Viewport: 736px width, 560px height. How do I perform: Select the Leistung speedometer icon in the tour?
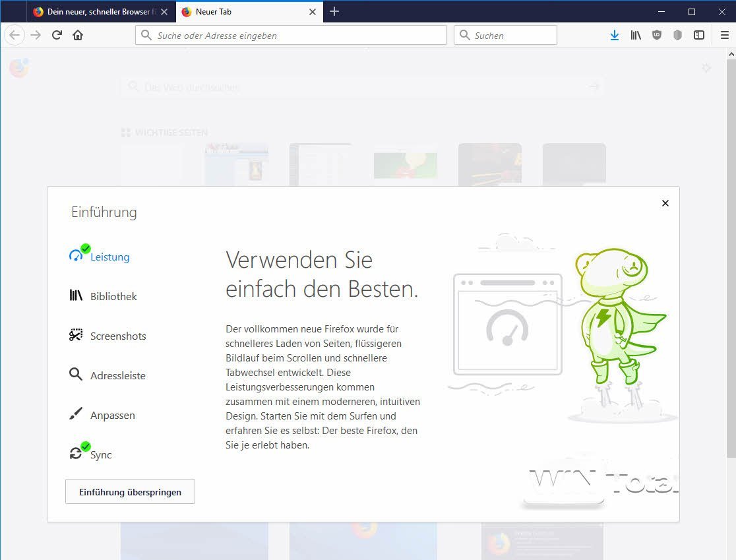[x=75, y=255]
